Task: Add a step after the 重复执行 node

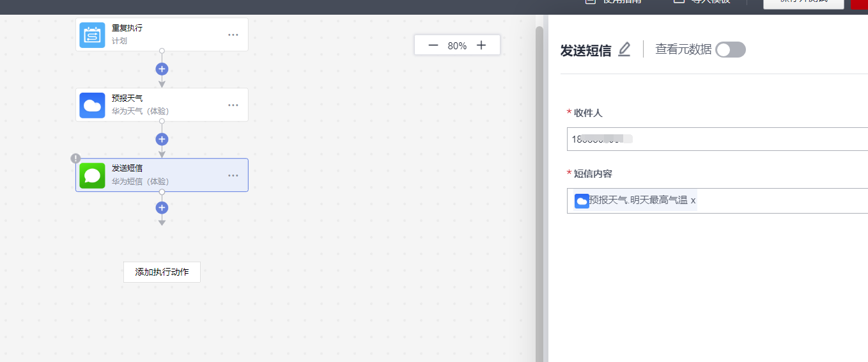Action: click(x=162, y=68)
